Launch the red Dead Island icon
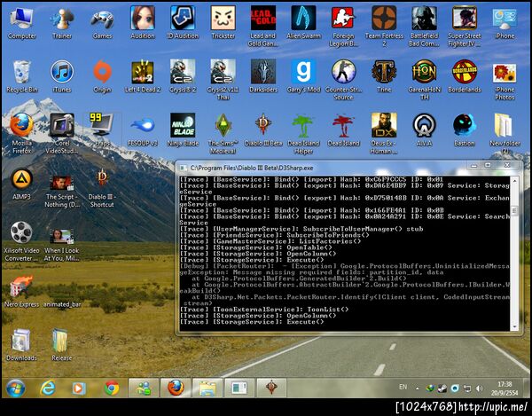The image size is (532, 416). click(x=343, y=130)
